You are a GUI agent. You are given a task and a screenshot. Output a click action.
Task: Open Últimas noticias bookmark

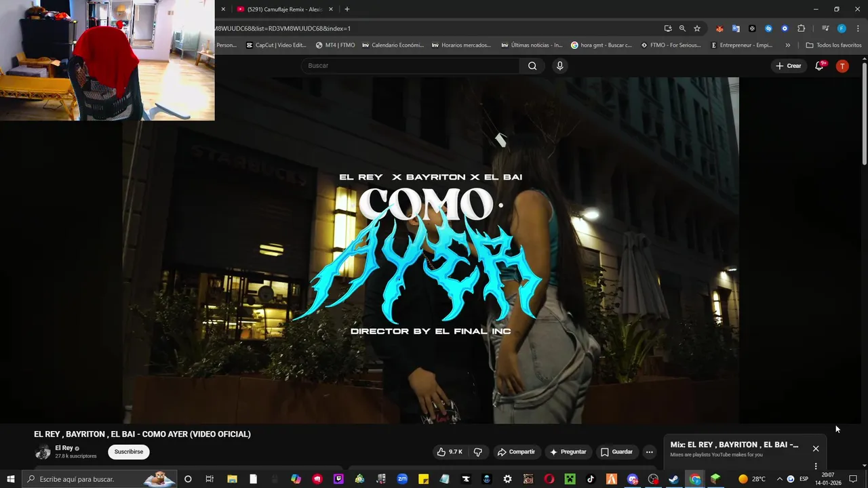click(532, 45)
